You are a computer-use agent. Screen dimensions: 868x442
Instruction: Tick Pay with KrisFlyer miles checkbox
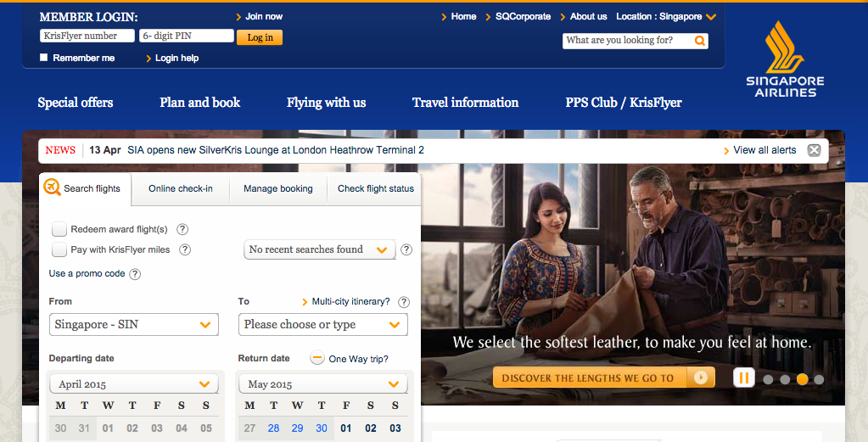point(59,249)
